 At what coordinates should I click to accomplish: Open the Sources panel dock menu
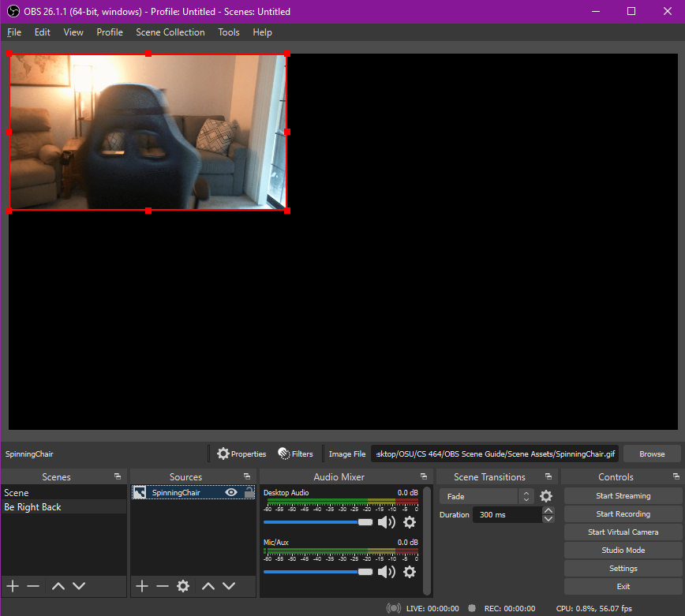(x=246, y=476)
